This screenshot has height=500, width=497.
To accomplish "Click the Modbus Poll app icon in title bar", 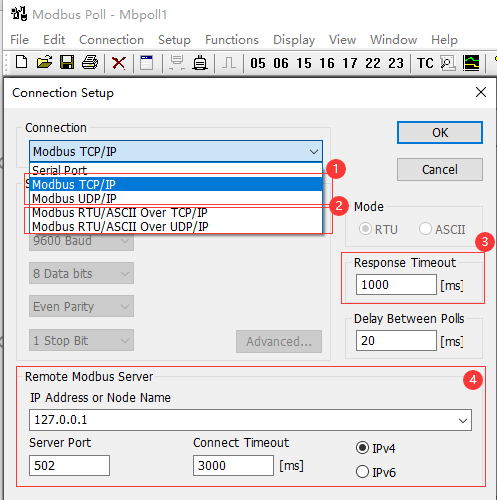I will pyautogui.click(x=19, y=14).
